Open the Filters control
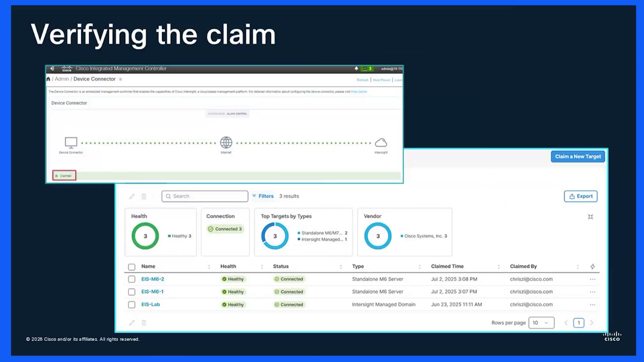Image resolution: width=644 pixels, height=362 pixels. pyautogui.click(x=263, y=196)
